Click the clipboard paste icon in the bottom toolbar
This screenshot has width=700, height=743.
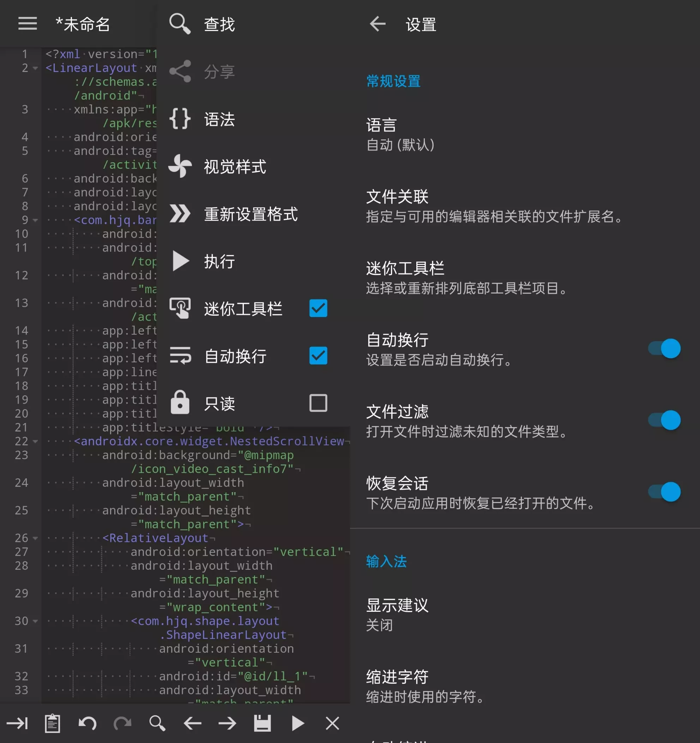(52, 723)
